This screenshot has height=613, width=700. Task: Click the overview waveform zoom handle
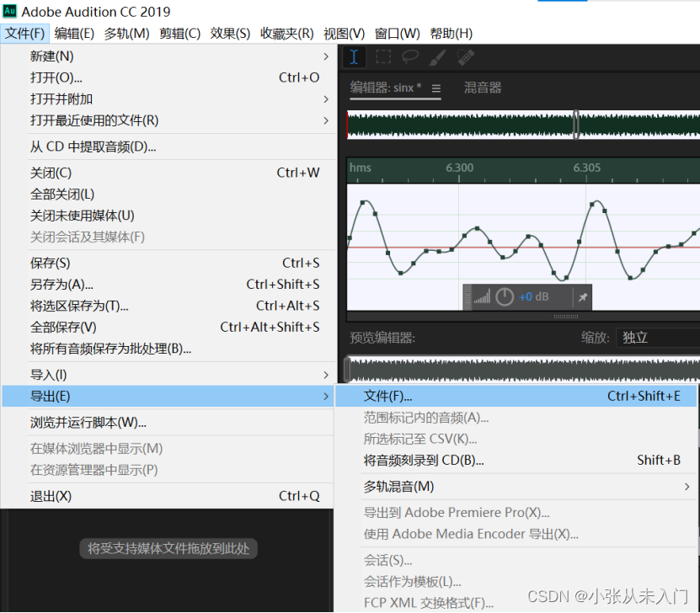point(576,125)
